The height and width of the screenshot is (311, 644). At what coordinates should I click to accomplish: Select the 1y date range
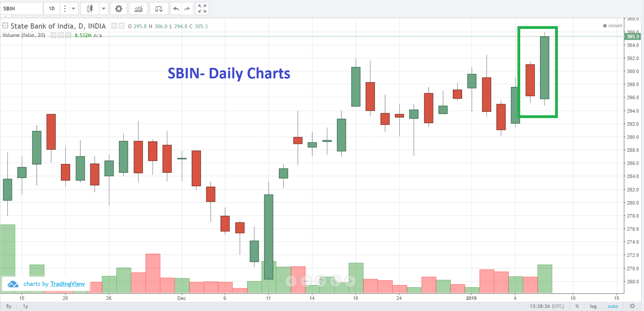click(x=25, y=306)
